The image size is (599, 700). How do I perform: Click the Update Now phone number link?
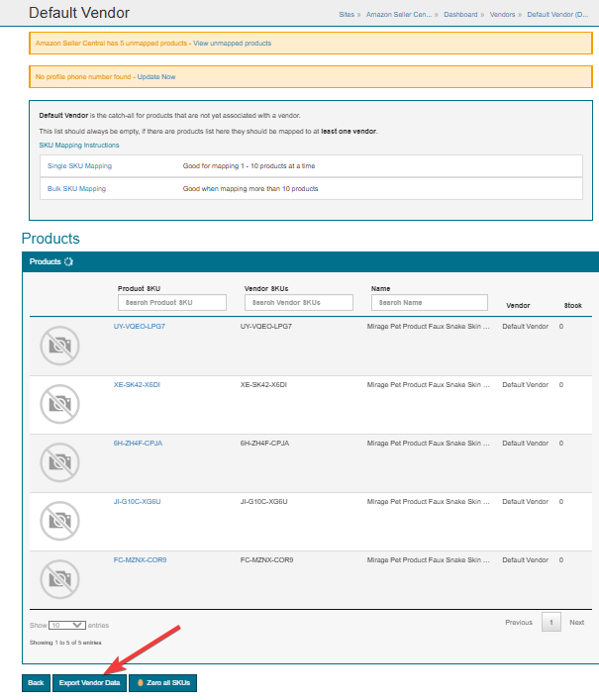point(156,77)
